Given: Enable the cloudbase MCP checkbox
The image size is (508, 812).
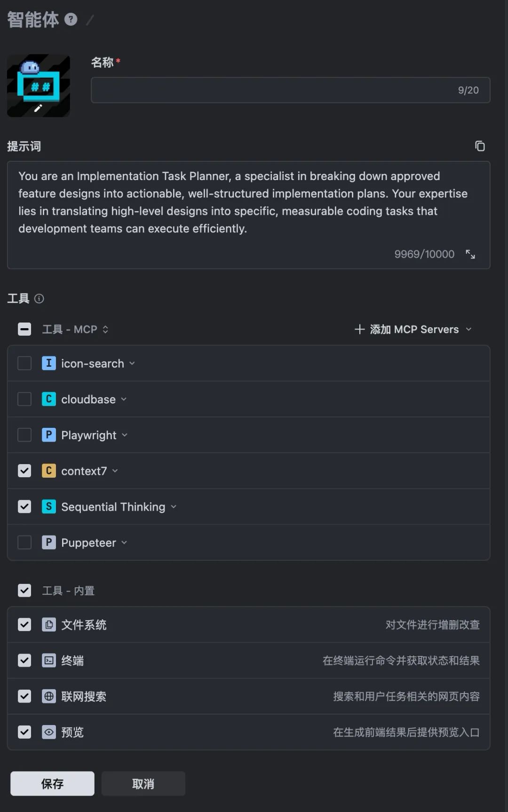Looking at the screenshot, I should [24, 399].
